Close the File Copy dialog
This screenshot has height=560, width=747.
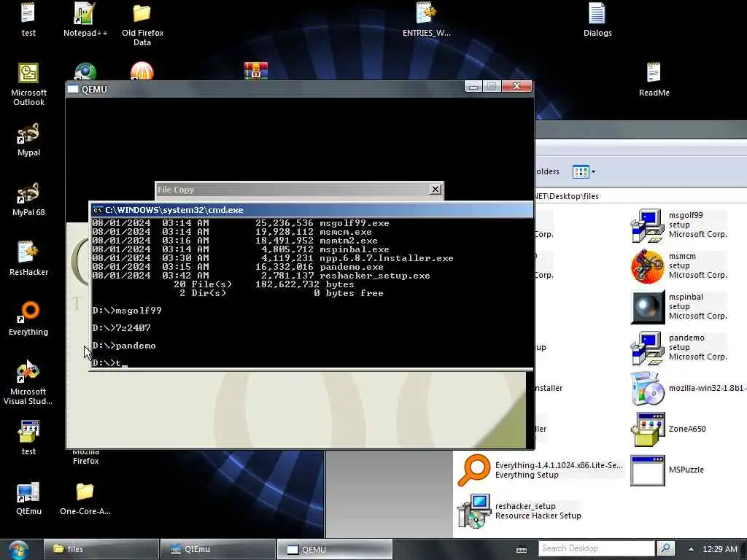436,189
